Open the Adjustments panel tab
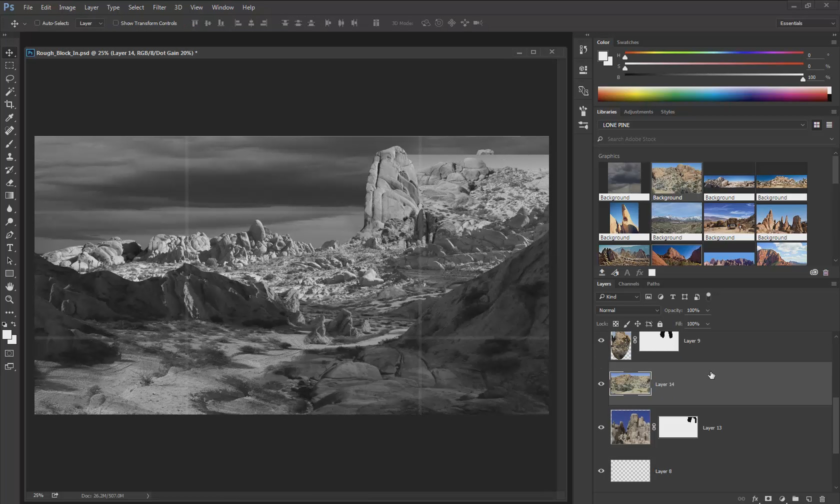 [x=638, y=112]
